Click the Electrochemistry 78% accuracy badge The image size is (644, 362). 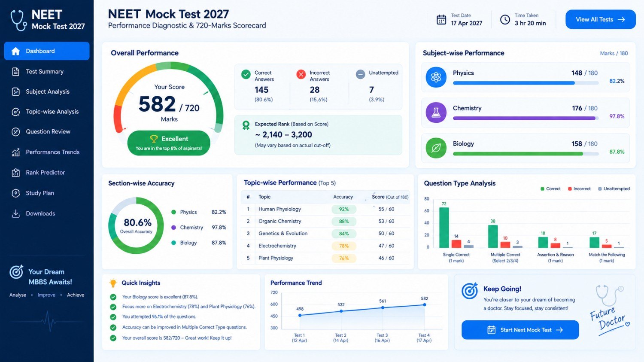[x=344, y=246]
